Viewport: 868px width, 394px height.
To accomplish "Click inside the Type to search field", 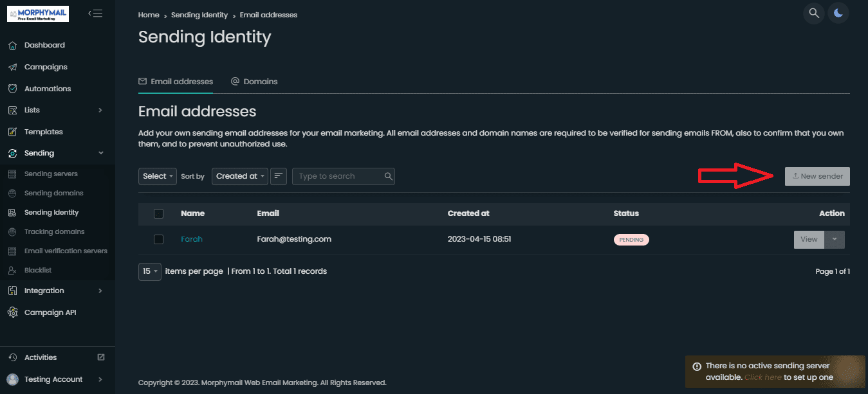I will 337,176.
